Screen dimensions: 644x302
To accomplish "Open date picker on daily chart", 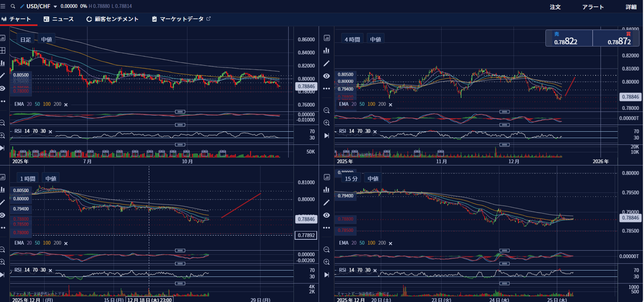I will [x=3, y=38].
